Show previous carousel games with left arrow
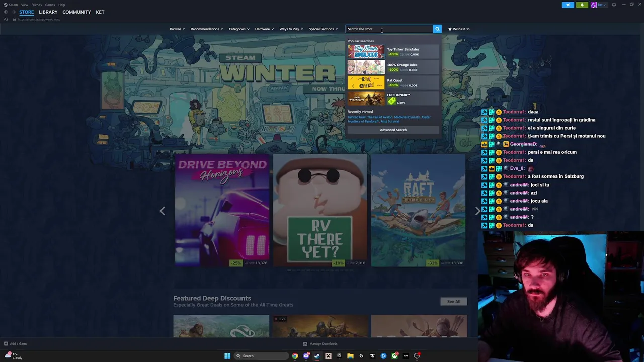 pos(162,211)
